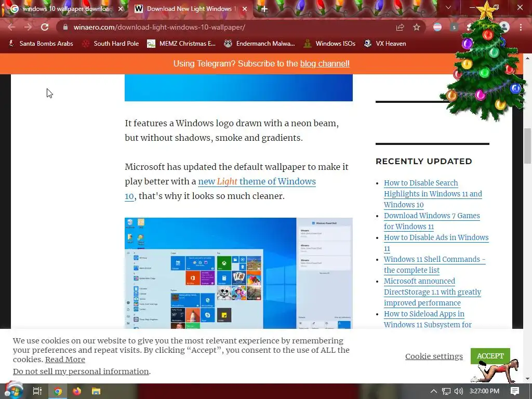Click the Chrome taskbar icon
This screenshot has height=399, width=532.
pos(58,391)
